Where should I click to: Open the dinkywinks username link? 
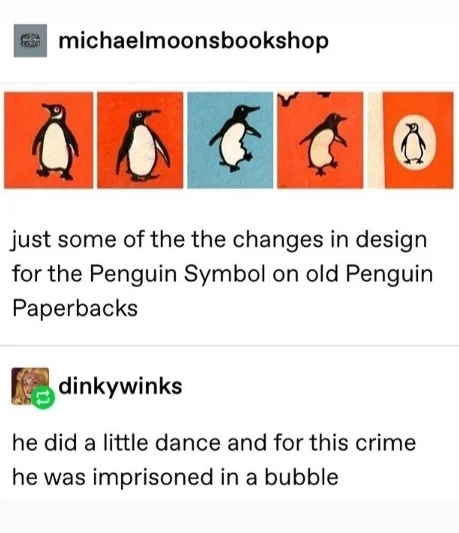point(120,386)
